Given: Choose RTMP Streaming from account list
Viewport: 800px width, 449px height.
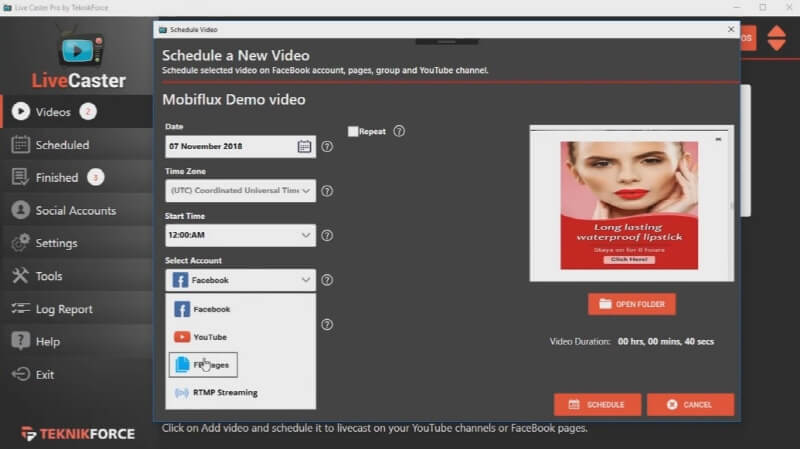Looking at the screenshot, I should pos(240,392).
